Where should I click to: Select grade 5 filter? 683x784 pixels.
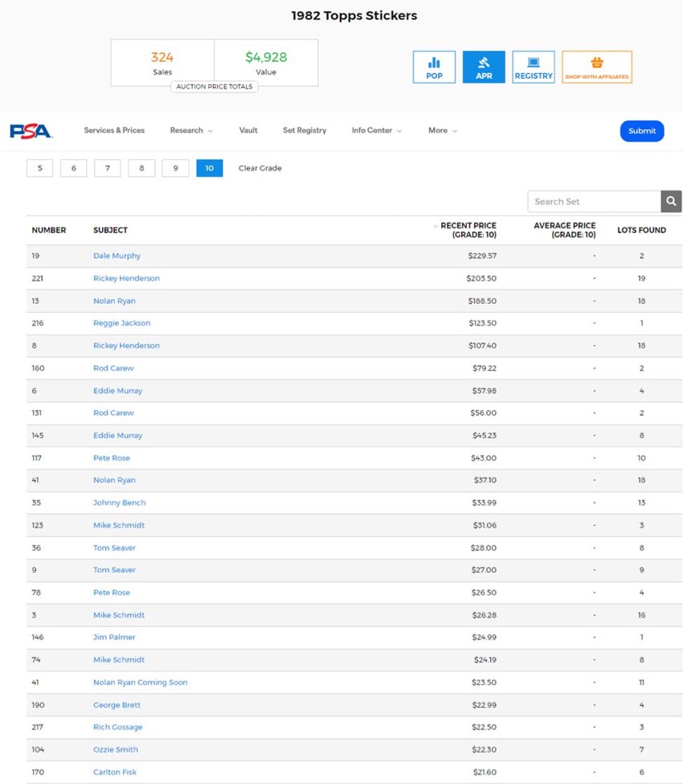click(40, 168)
